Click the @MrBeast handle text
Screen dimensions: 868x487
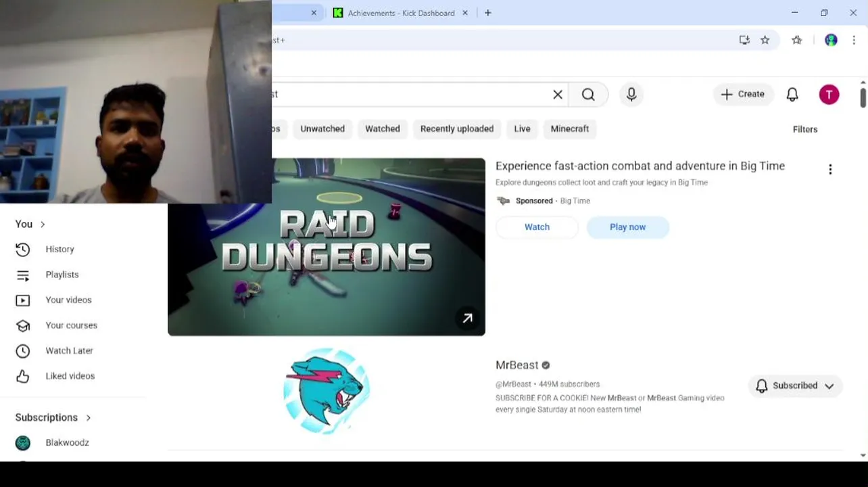[513, 384]
